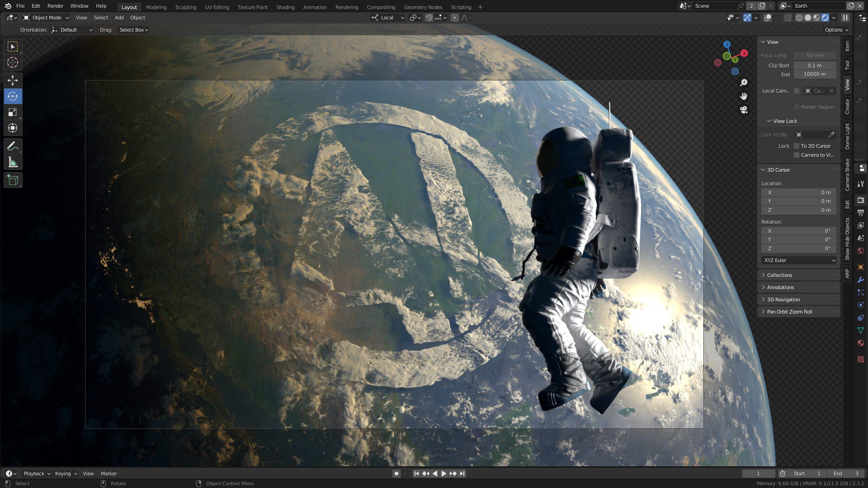Enable Render Region checkbox
The width and height of the screenshot is (868, 488).
point(797,107)
